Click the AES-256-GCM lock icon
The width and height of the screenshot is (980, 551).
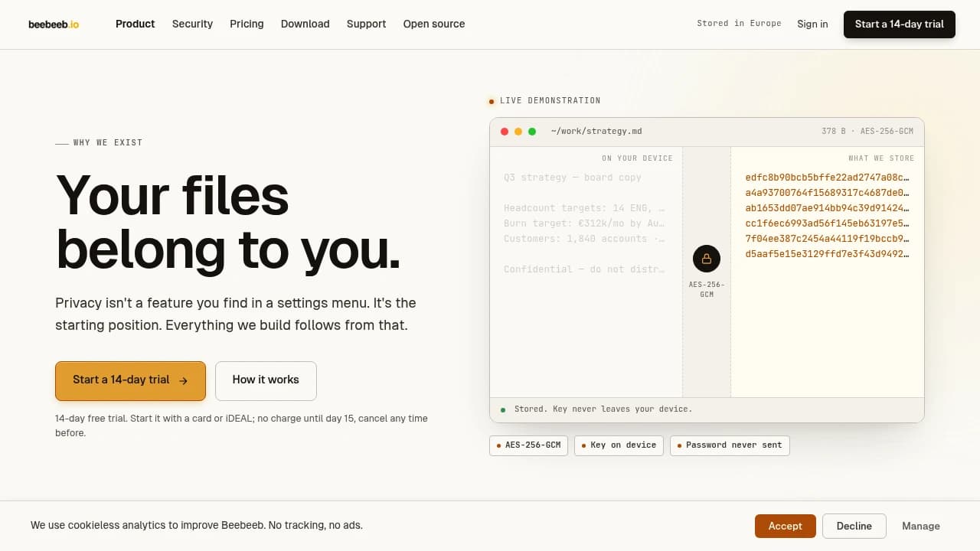click(x=706, y=259)
